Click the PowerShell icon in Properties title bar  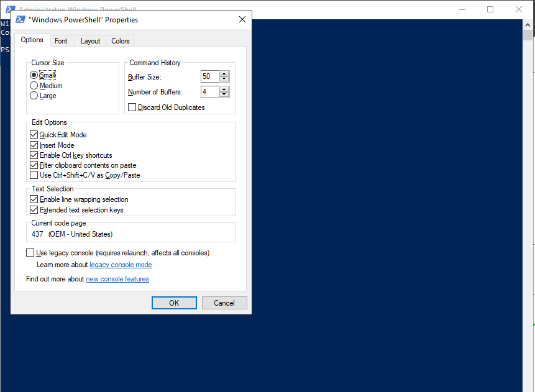pos(21,19)
